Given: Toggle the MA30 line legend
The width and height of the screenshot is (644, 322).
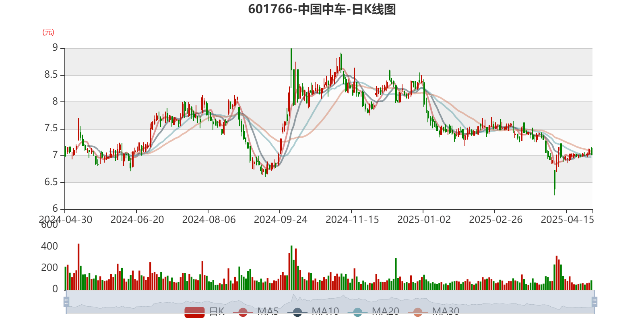Looking at the screenshot, I should coord(433,312).
